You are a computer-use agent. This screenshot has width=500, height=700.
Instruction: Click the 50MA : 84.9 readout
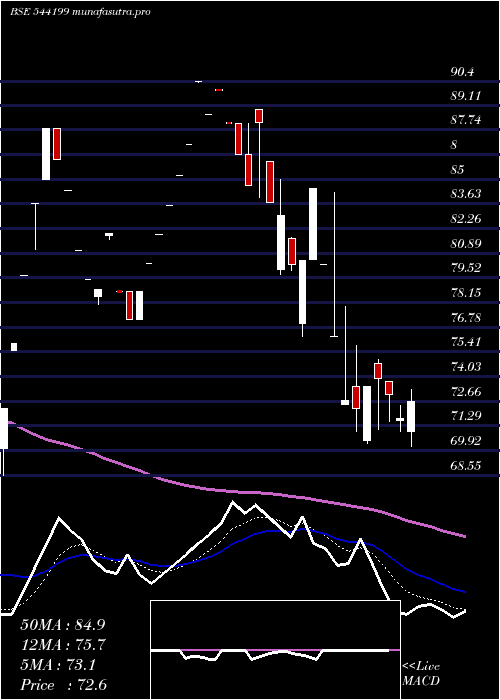[x=63, y=625]
